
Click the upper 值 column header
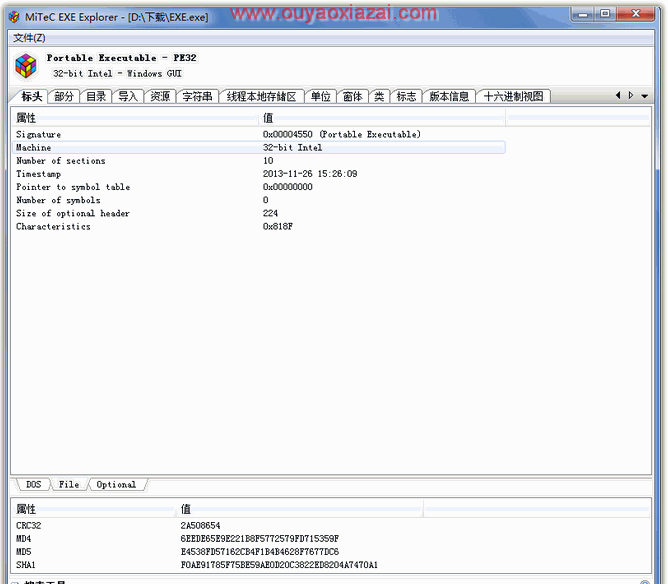pyautogui.click(x=382, y=118)
